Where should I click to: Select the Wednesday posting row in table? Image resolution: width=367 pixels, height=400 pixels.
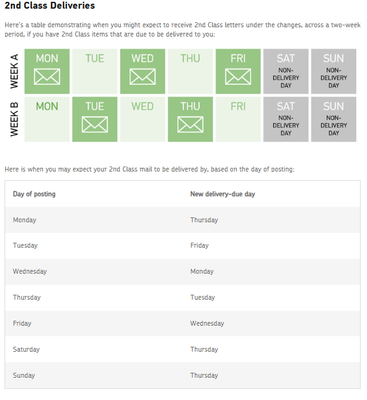coord(182,272)
